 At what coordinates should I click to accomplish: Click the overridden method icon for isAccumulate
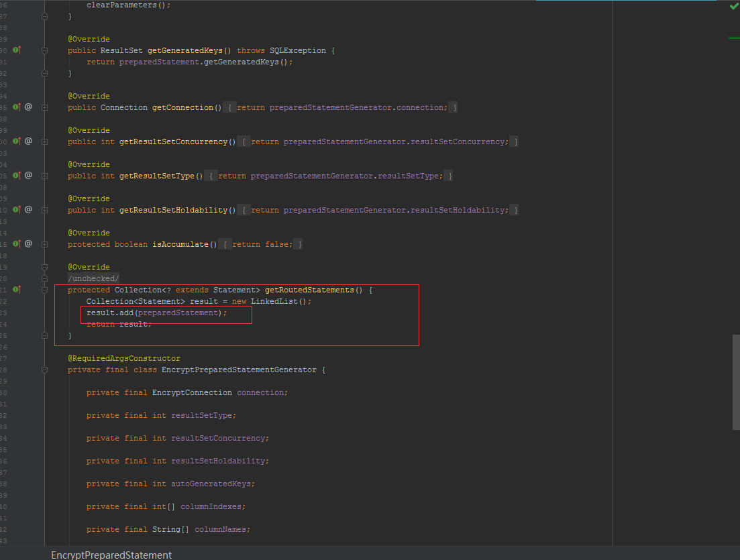point(16,243)
